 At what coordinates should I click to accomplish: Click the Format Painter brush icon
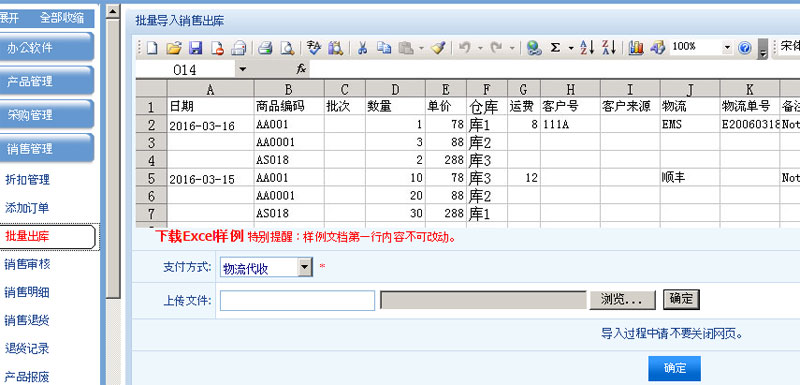click(438, 48)
